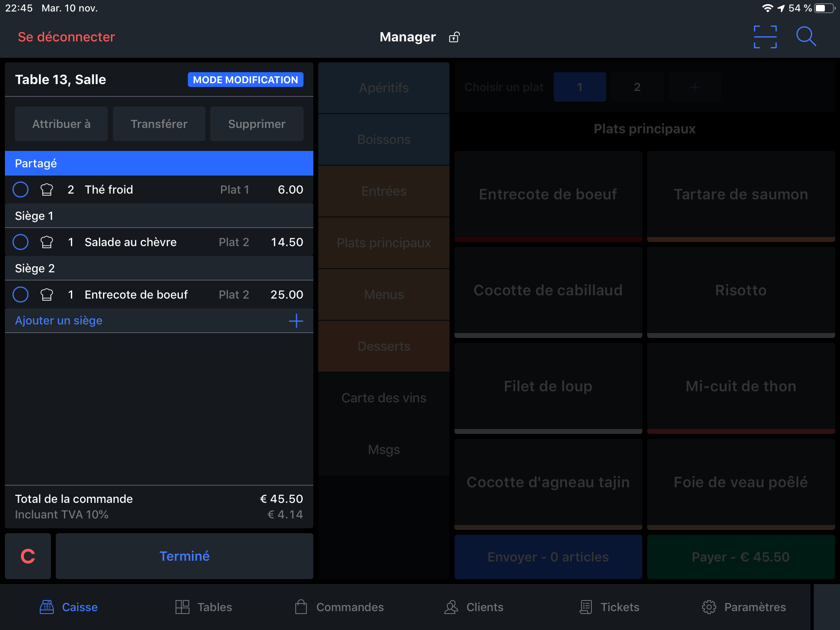Tap the Commandes bag icon
The height and width of the screenshot is (630, 840).
click(301, 607)
